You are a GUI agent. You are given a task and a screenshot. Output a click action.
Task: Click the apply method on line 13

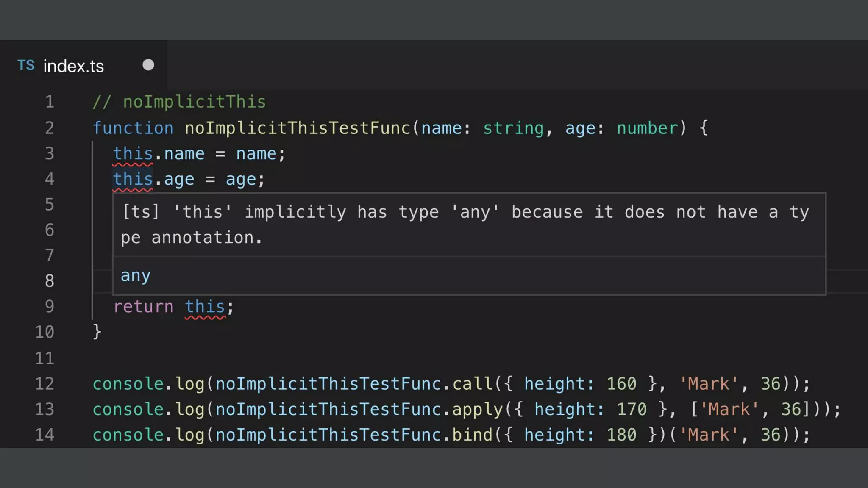tap(477, 409)
